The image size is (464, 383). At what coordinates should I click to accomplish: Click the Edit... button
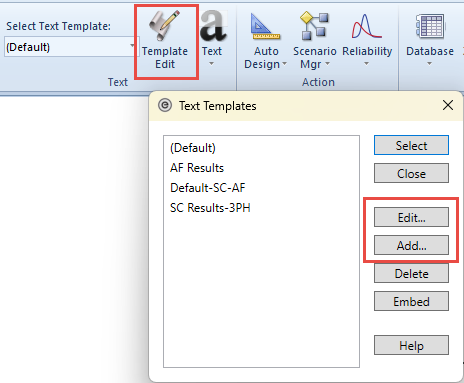(411, 217)
